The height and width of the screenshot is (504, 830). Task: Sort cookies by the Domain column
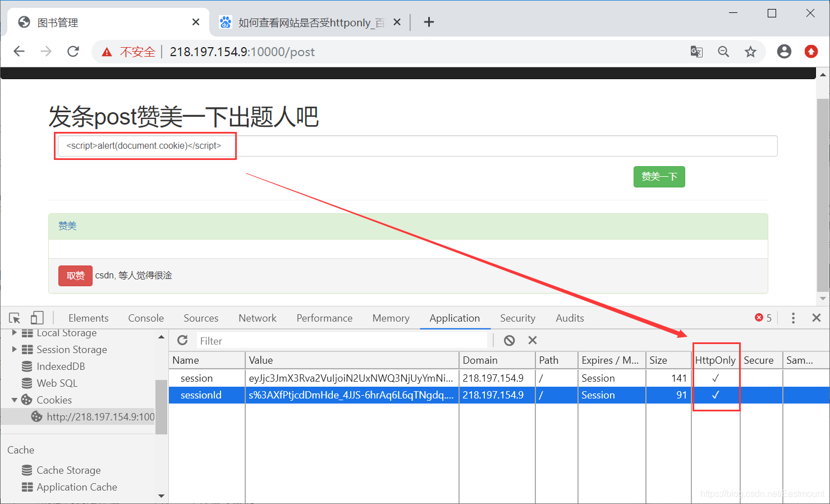pos(497,360)
